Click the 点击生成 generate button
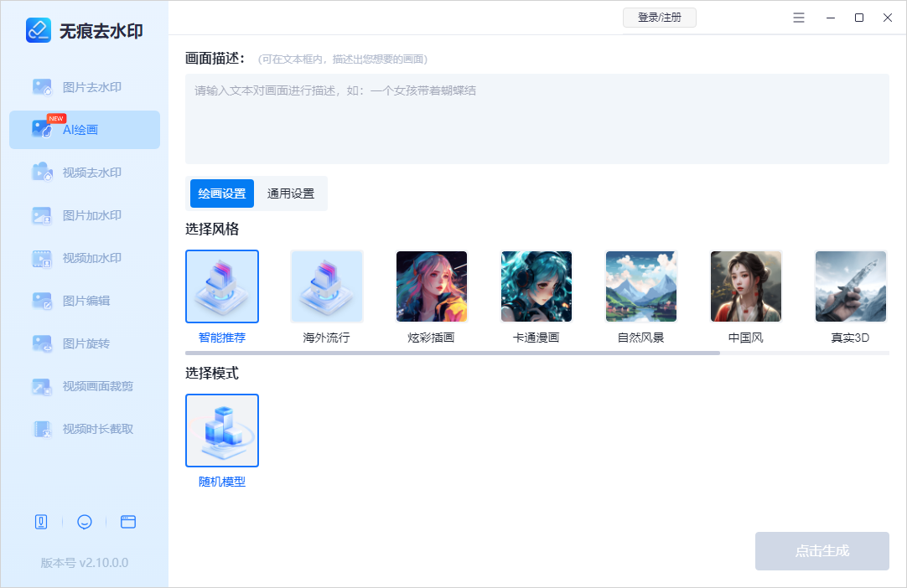Image resolution: width=907 pixels, height=588 pixels. click(821, 550)
